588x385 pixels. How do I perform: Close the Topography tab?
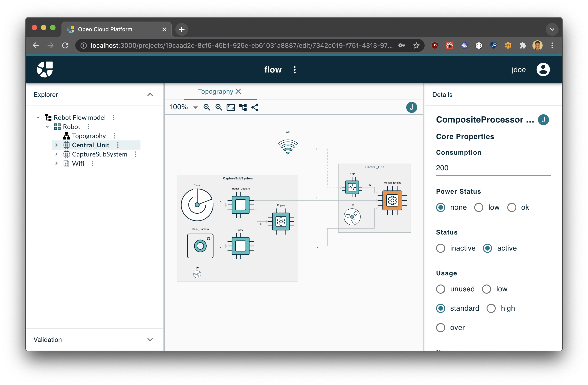(x=238, y=91)
